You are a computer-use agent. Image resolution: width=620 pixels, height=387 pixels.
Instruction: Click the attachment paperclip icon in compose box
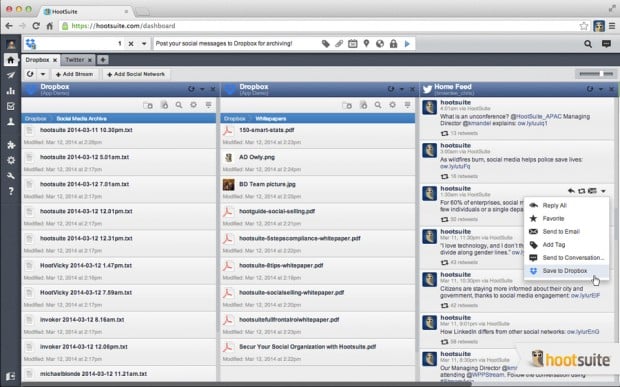[339, 43]
